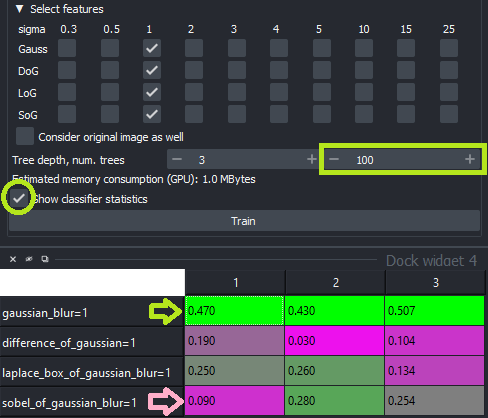Uncheck the Gauss sigma 1 checkbox

(152, 48)
